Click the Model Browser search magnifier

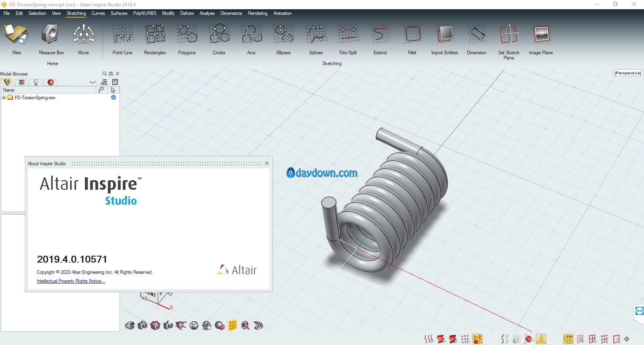pyautogui.click(x=105, y=74)
